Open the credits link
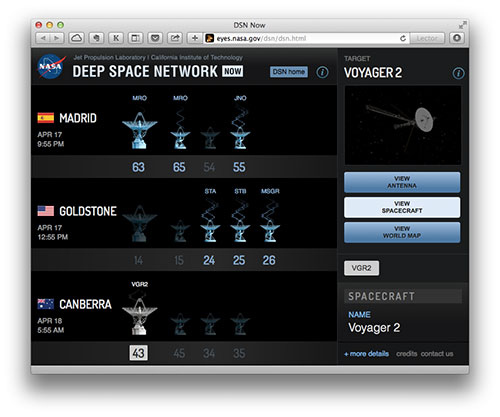The width and height of the screenshot is (500, 417). pyautogui.click(x=406, y=354)
